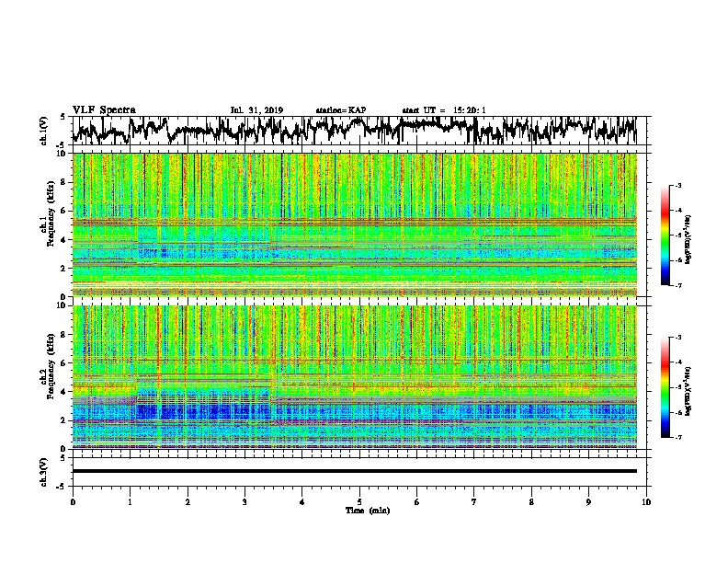Click time axis tick label '0'

point(73,502)
